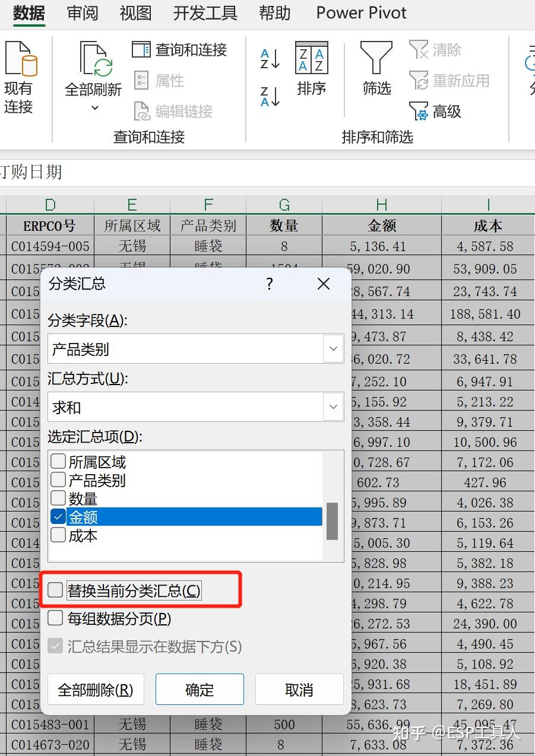Screen dimensions: 535x756
Task: Click the 产品类别 header cell
Action: coord(208,225)
